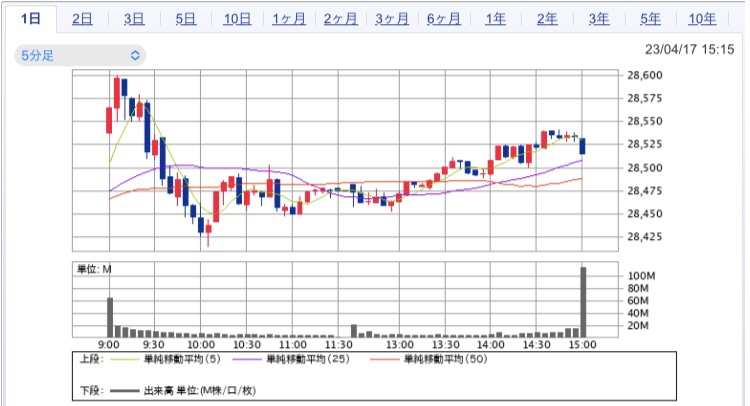Click the 28,550 price axis label
Image resolution: width=750 pixels, height=406 pixels.
(x=645, y=121)
